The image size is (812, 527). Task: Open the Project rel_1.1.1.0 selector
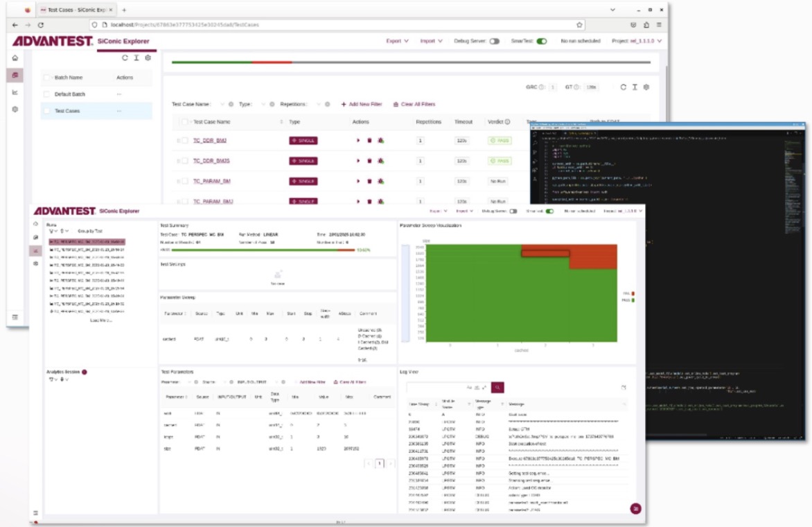[637, 41]
